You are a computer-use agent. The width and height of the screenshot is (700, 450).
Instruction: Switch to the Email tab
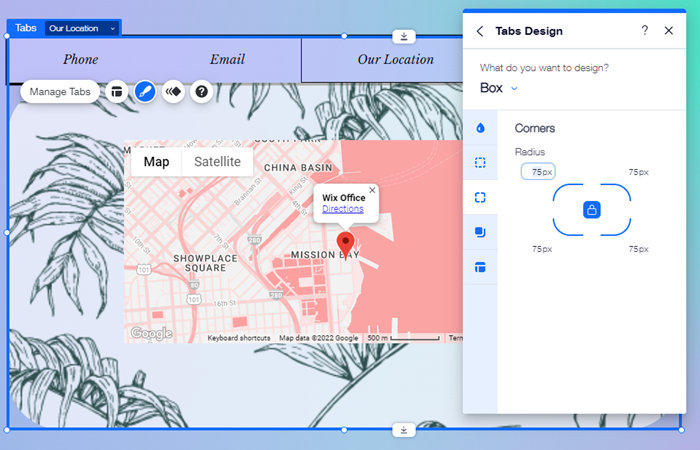click(227, 59)
